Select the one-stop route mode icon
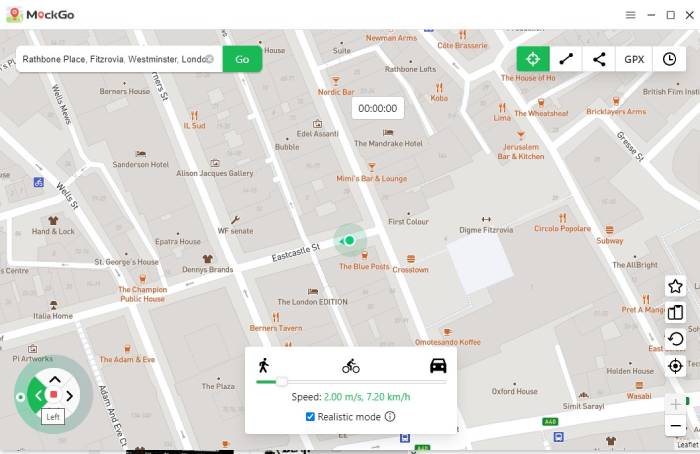The height and width of the screenshot is (454, 700). 566,59
